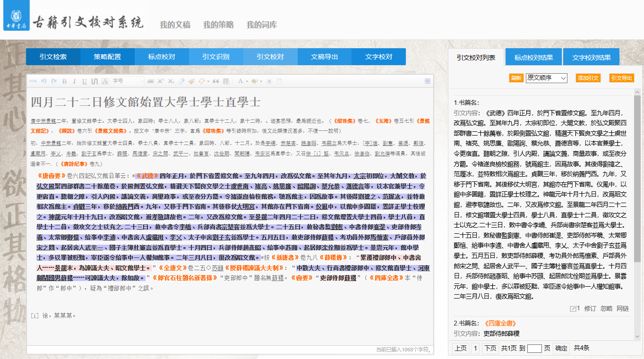Screen dimensions: 644x359
Task: Toggle editor fullscreen mode
Action: (x=428, y=81)
